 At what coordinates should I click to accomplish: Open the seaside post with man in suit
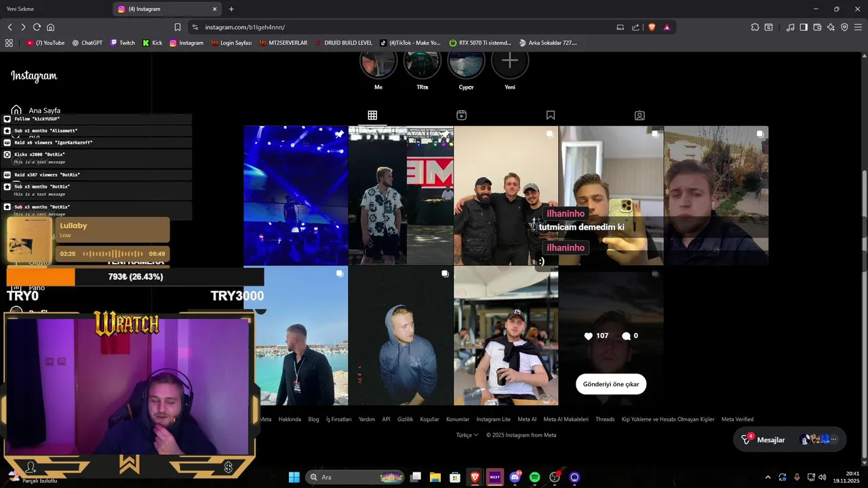tap(296, 335)
